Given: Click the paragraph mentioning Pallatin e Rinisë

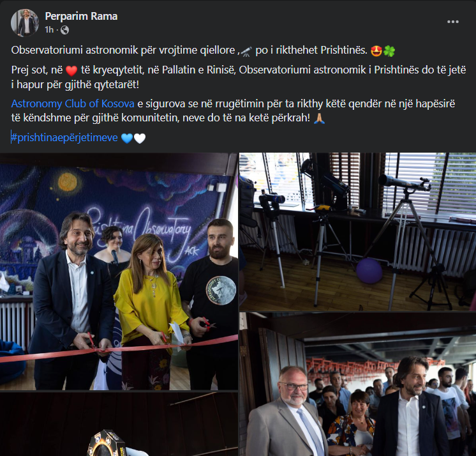Looking at the screenshot, I should click(238, 77).
